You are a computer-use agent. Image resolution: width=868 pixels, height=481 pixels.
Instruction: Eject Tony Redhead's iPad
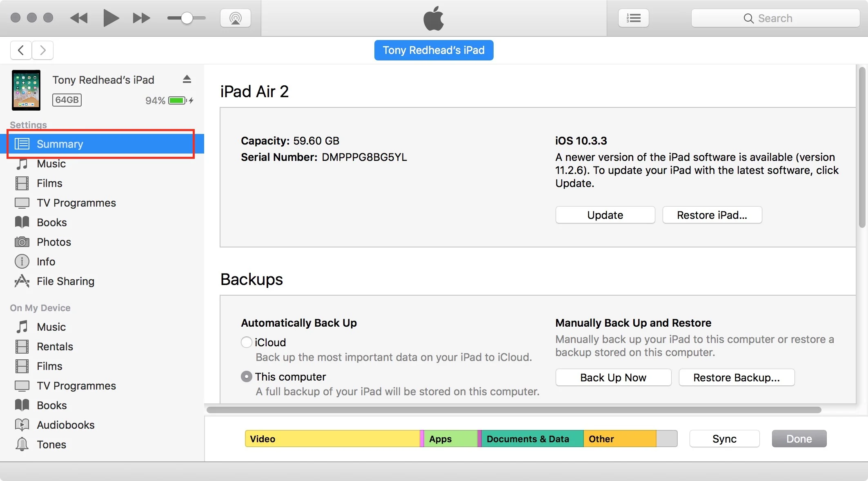[187, 79]
